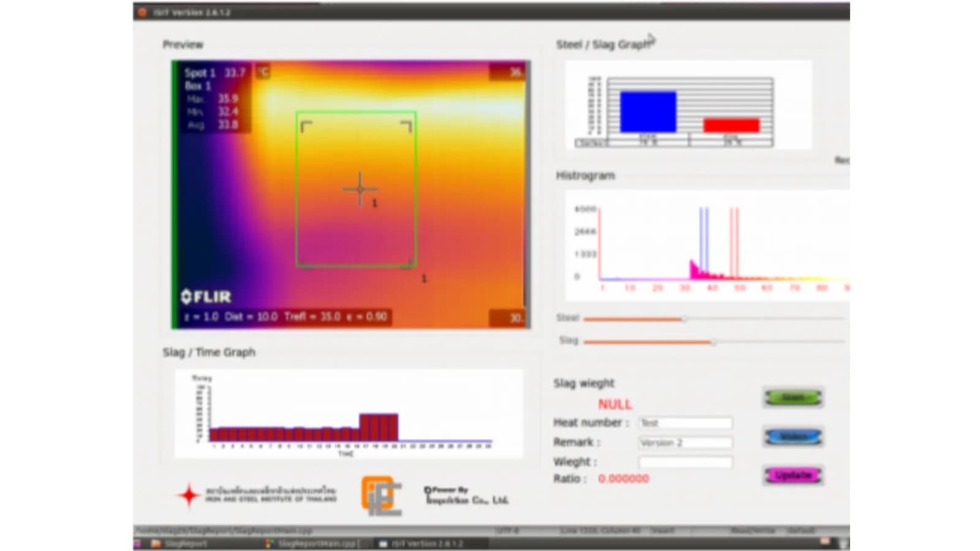Switch to SlagReportMain.cpp taskbar item
The height and width of the screenshot is (551, 980).
315,544
